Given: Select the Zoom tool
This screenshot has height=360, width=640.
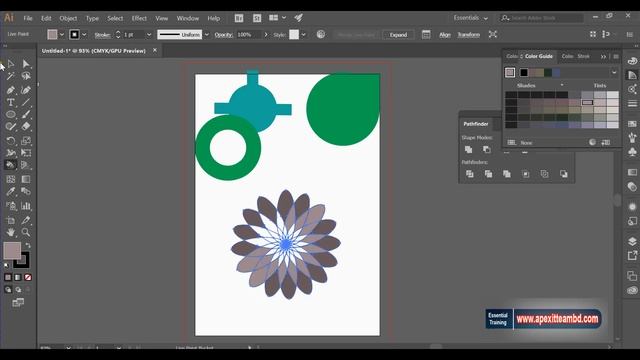Looking at the screenshot, I should [x=26, y=232].
